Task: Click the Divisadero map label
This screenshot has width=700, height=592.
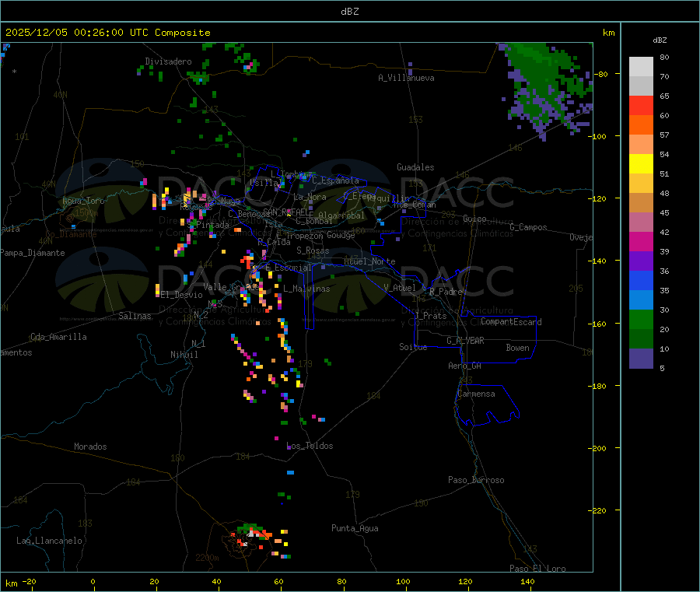Action: coord(168,61)
